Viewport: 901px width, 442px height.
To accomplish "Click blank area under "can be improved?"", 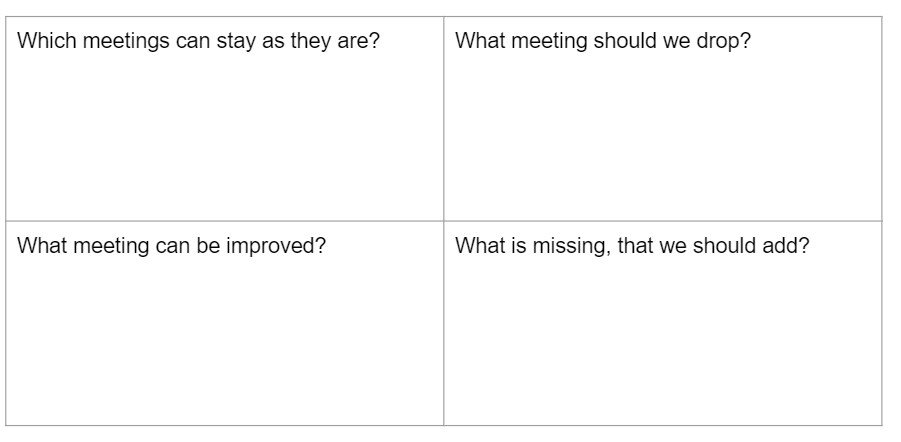I will (224, 340).
